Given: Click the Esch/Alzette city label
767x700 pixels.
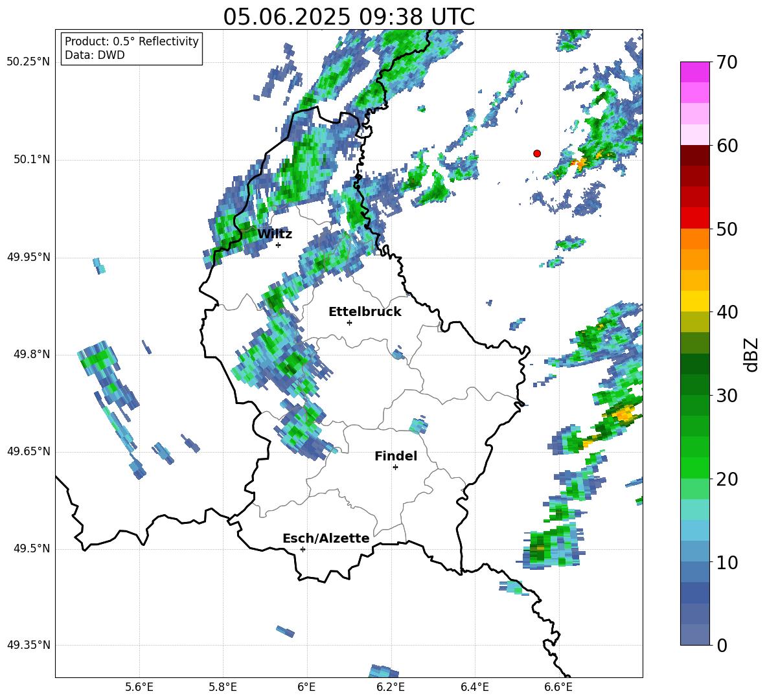Looking at the screenshot, I should tap(326, 538).
